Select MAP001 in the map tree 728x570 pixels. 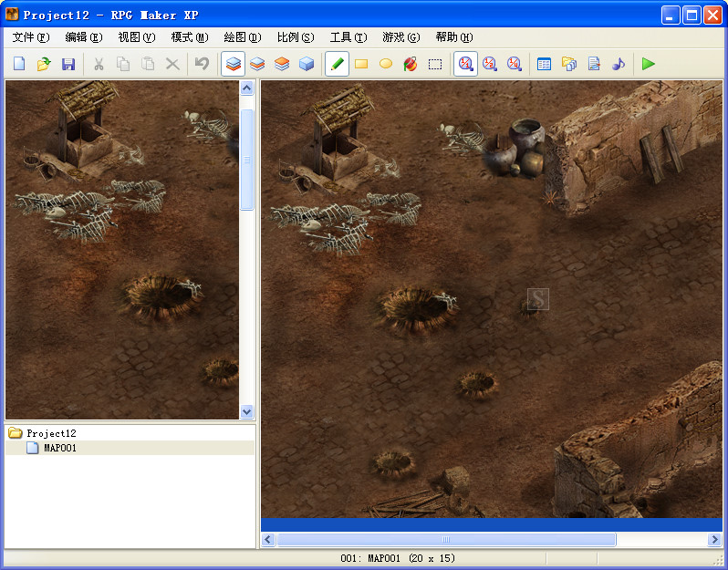60,448
